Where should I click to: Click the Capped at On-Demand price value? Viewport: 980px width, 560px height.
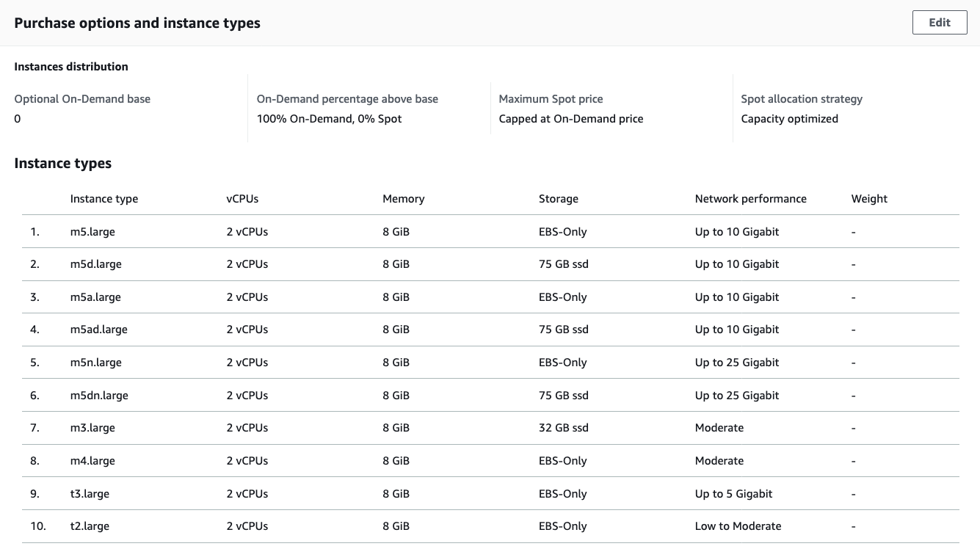pyautogui.click(x=570, y=119)
